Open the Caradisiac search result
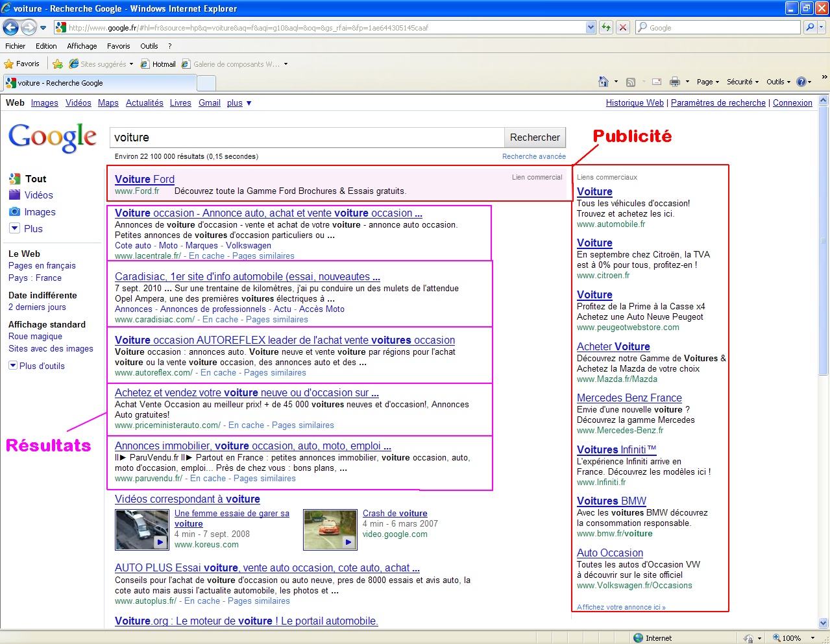This screenshot has width=830, height=644. pos(247,276)
